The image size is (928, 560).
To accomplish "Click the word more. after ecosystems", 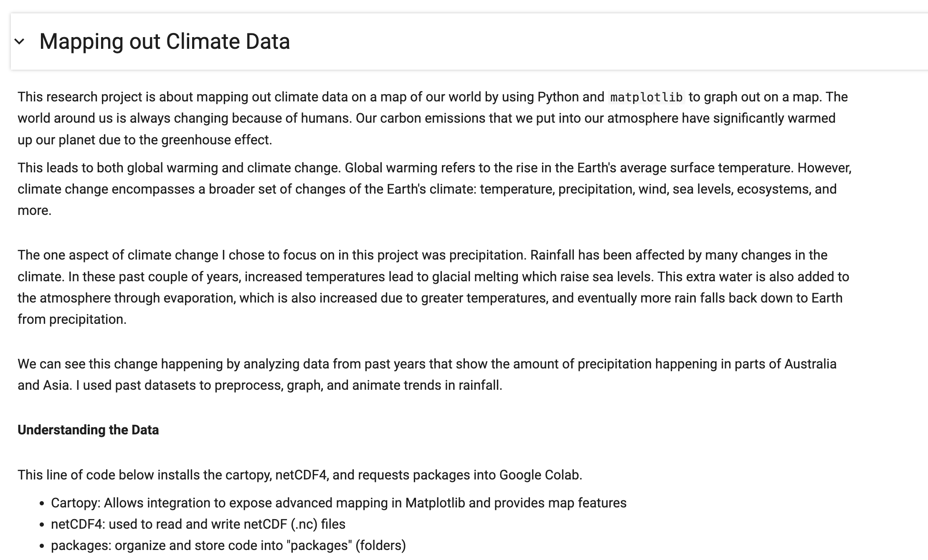I will pos(34,210).
